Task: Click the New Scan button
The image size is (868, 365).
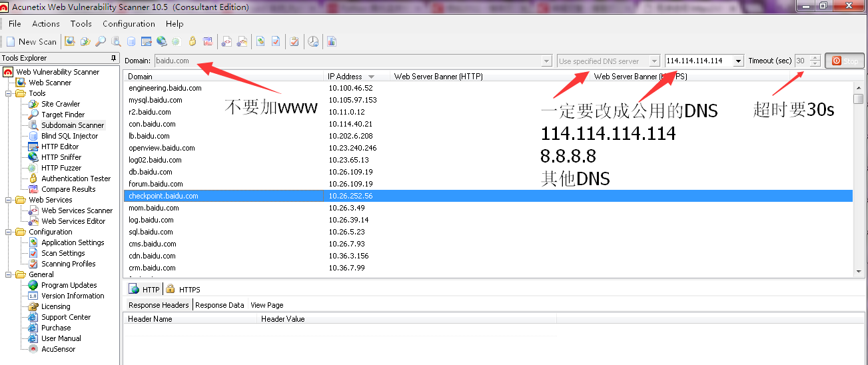Action: pyautogui.click(x=31, y=41)
